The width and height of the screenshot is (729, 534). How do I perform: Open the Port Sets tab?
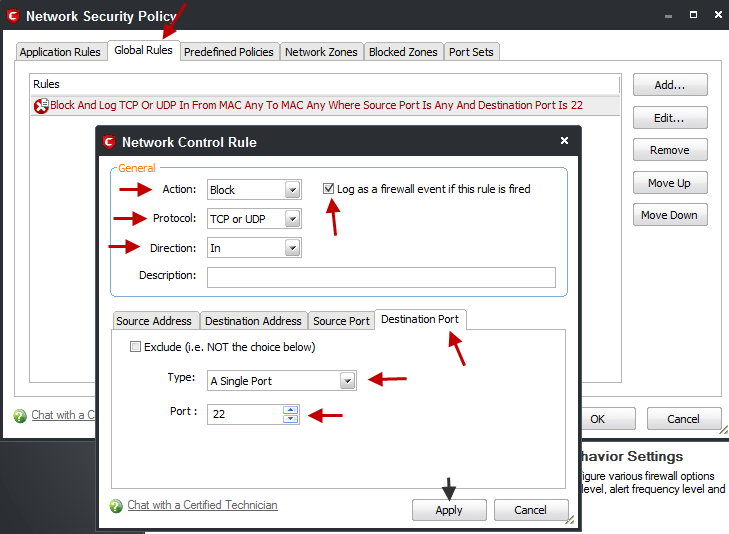pos(471,52)
